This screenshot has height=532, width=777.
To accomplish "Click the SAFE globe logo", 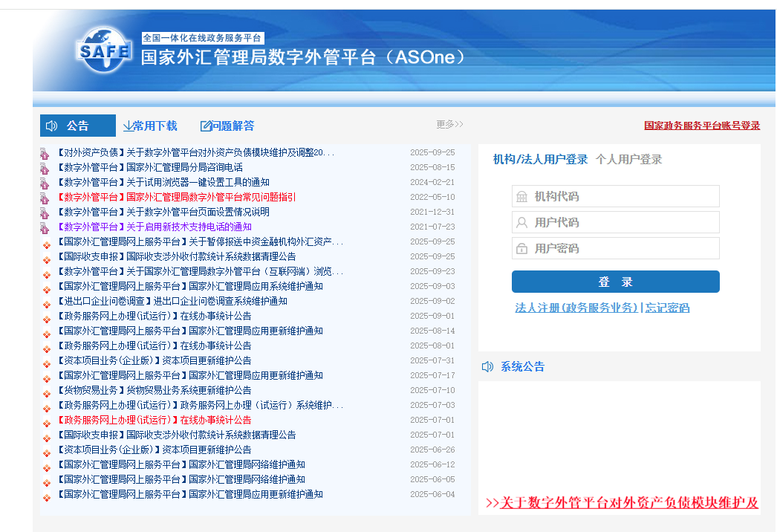I will click(103, 51).
